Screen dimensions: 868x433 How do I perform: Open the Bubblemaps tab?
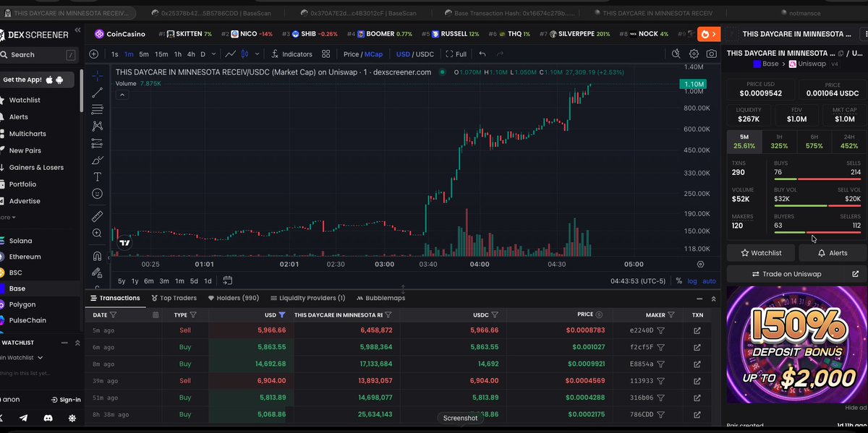tap(380, 298)
